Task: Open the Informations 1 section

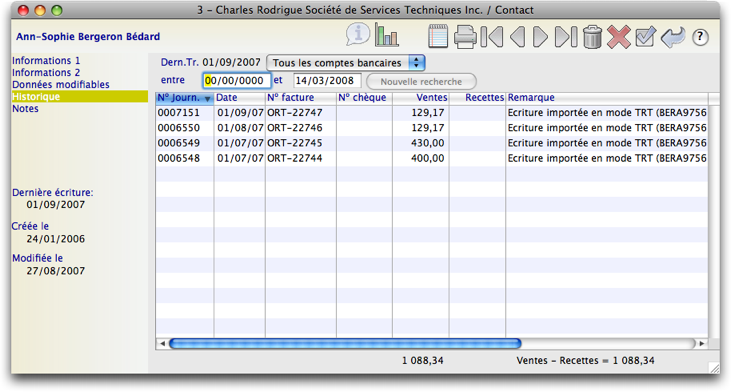Action: pyautogui.click(x=46, y=61)
